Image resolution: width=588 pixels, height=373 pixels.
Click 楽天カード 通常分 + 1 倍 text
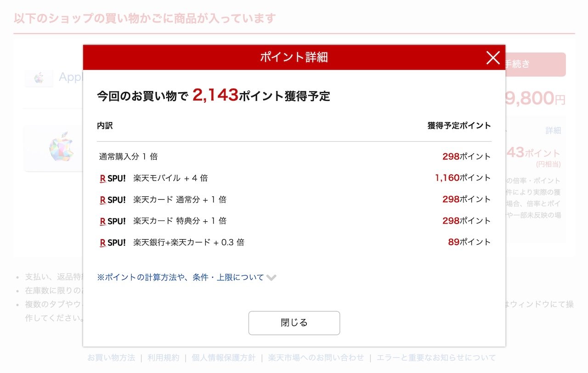tap(180, 200)
